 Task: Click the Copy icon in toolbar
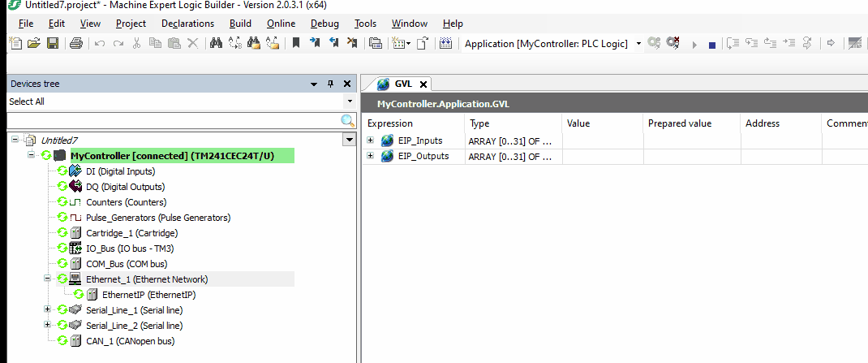click(x=156, y=43)
